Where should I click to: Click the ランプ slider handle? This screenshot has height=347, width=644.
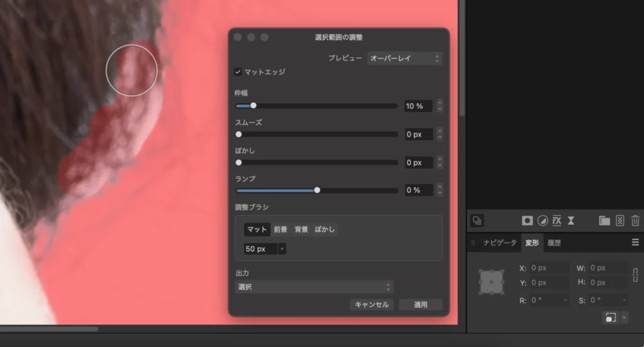317,190
